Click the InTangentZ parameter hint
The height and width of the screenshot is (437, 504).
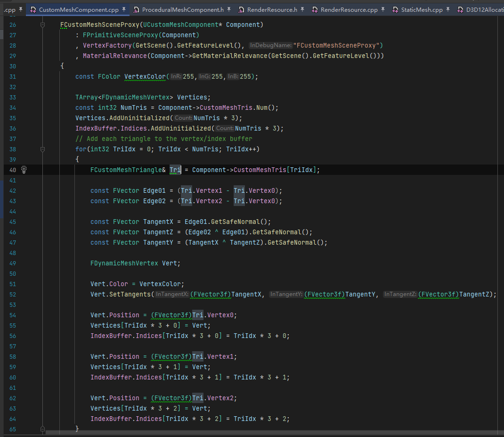[400, 295]
